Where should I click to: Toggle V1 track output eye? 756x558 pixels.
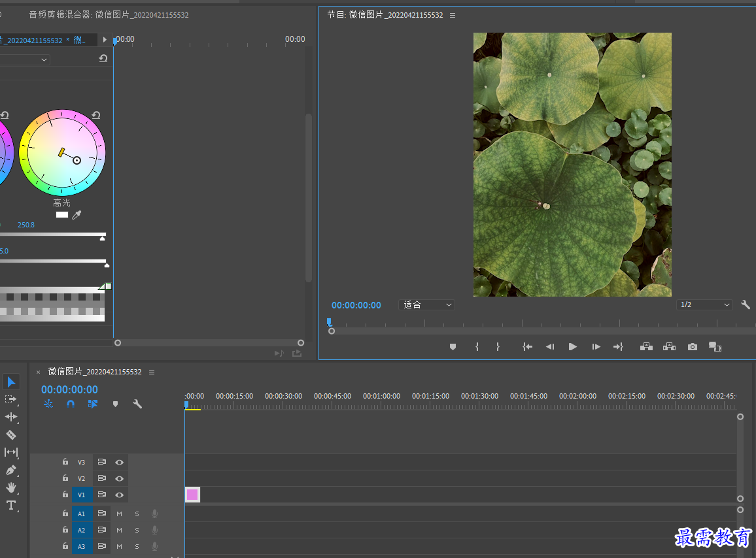119,495
